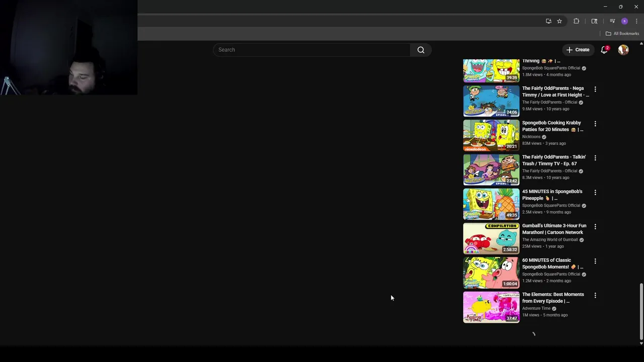Bookmark this page with the star icon
The image size is (644, 362).
(x=559, y=21)
